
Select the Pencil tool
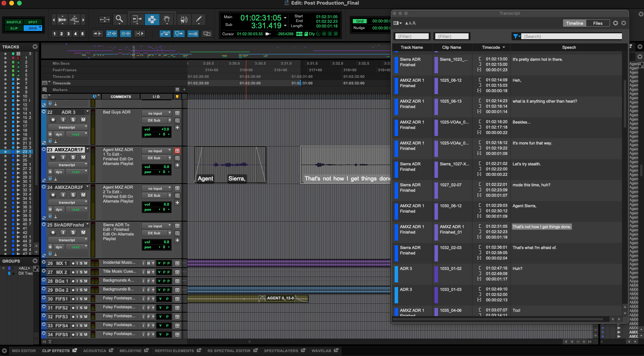point(199,19)
